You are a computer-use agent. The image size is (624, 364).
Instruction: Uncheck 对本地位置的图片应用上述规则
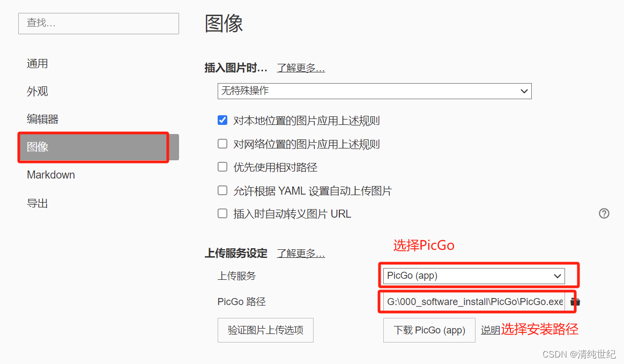(x=222, y=120)
